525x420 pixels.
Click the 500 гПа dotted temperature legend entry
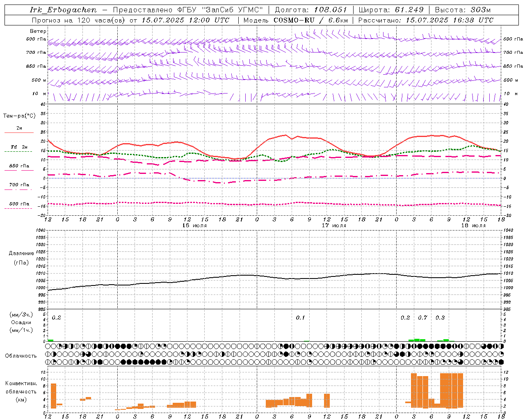(19, 204)
